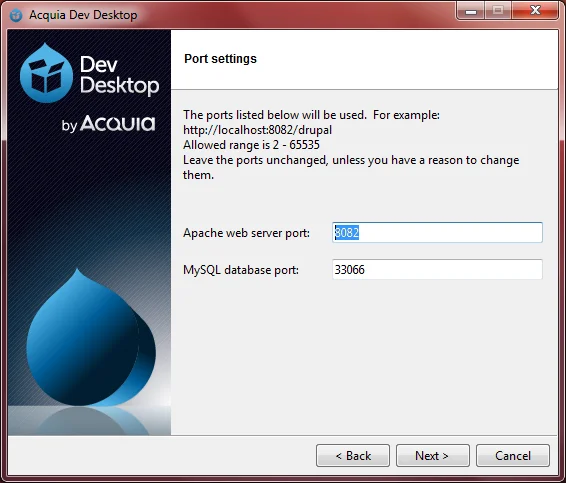566x483 pixels.
Task: Click the large blue Drupal drop graphic
Action: pos(91,338)
